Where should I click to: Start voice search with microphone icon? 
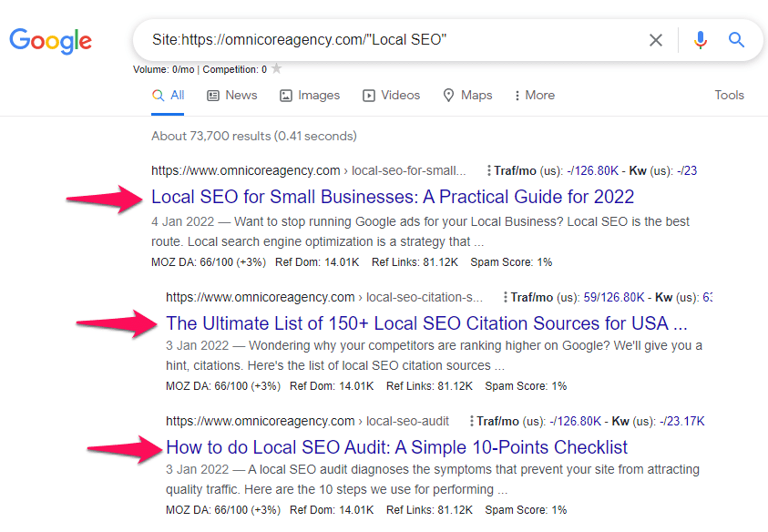(701, 40)
